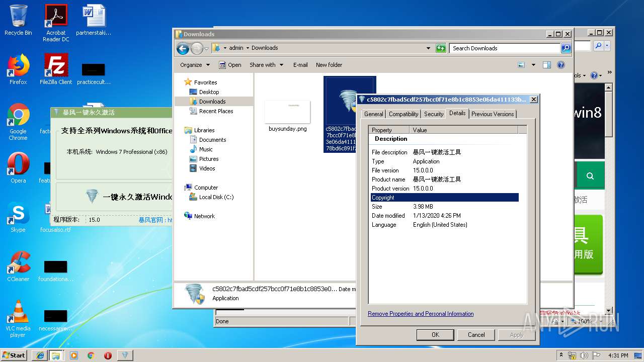Open the media player taskbar icon
The width and height of the screenshot is (644, 362).
point(74,355)
